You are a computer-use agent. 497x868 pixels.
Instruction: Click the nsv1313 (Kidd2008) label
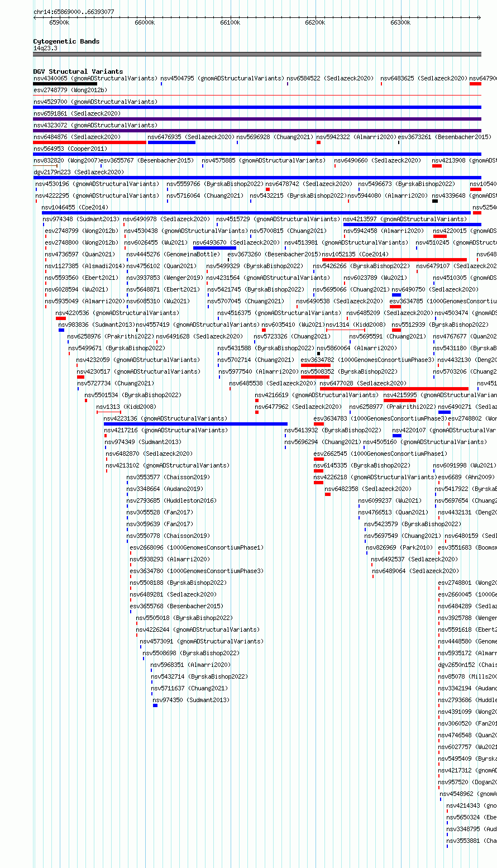coord(127,407)
